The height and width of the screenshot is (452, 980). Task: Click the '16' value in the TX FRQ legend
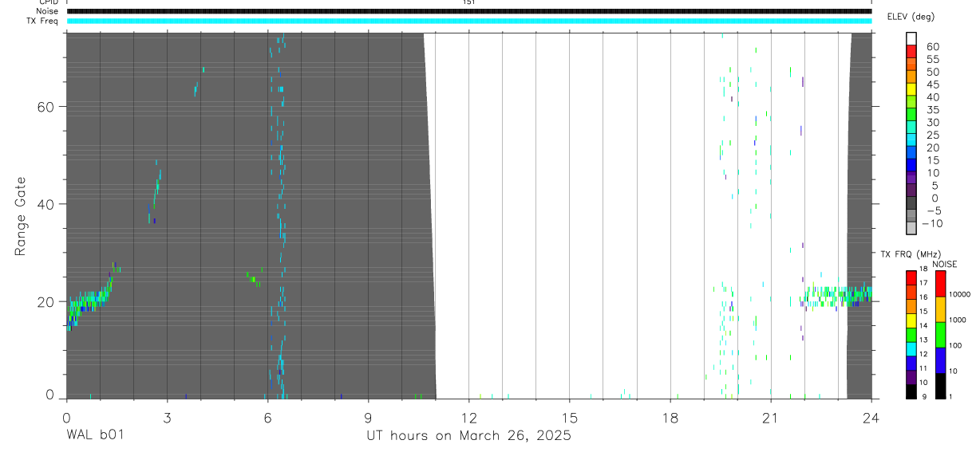(923, 297)
